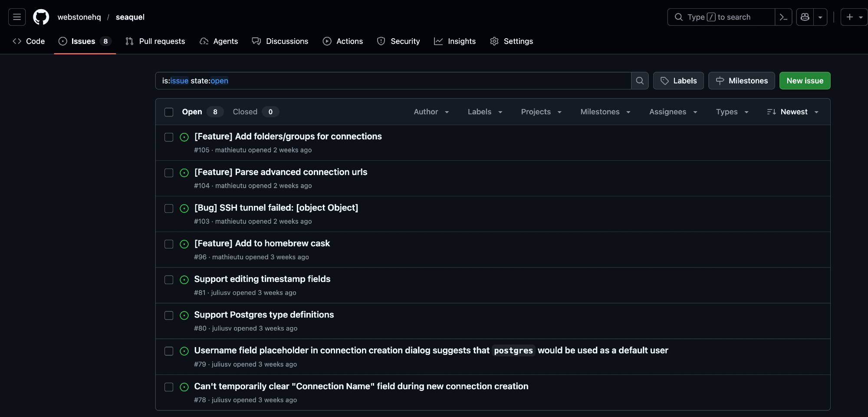Expand the Author filter dropdown
Image resolution: width=868 pixels, height=417 pixels.
pos(431,112)
